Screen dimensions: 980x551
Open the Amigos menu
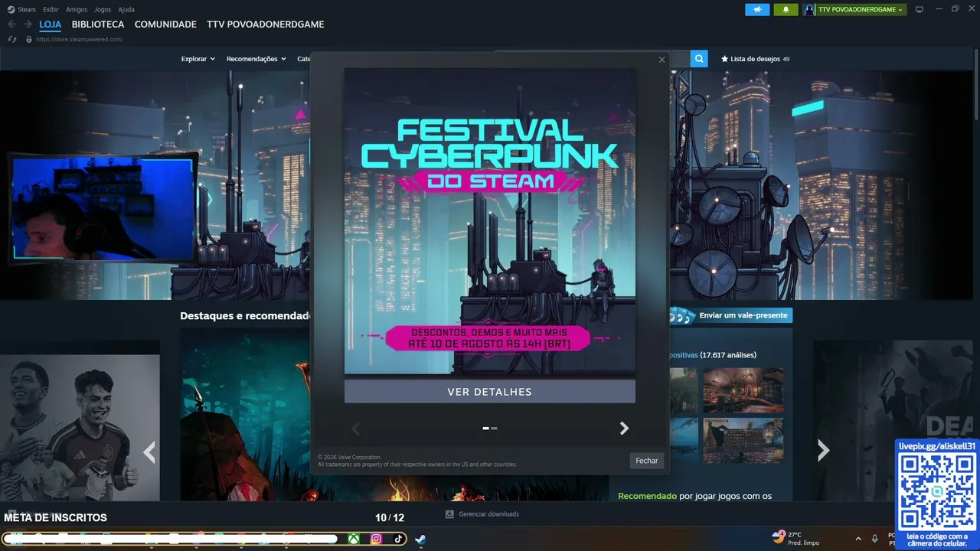point(77,9)
